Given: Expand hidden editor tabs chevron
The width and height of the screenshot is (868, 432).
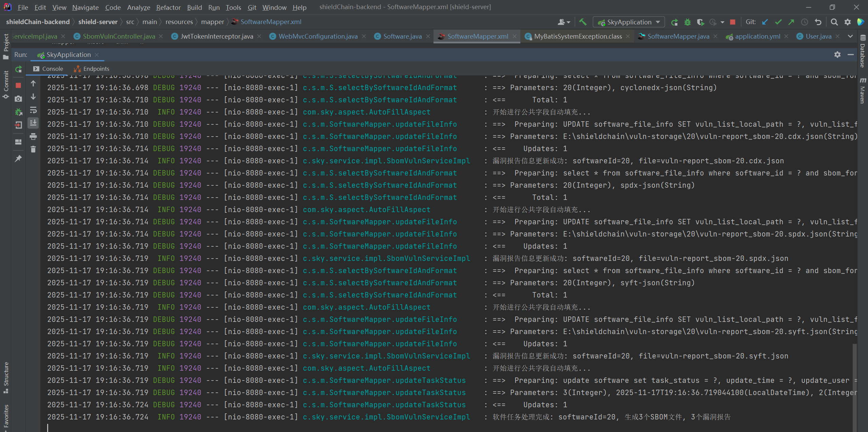Looking at the screenshot, I should coord(850,36).
